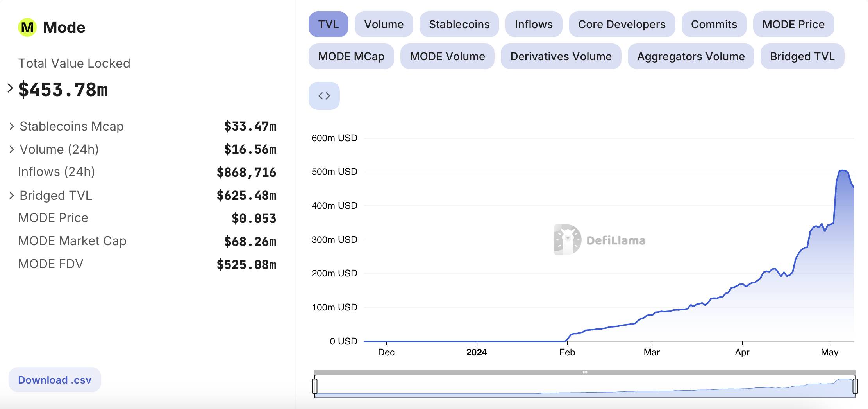The height and width of the screenshot is (409, 868).
Task: Click the MODE FDV label
Action: (x=51, y=264)
